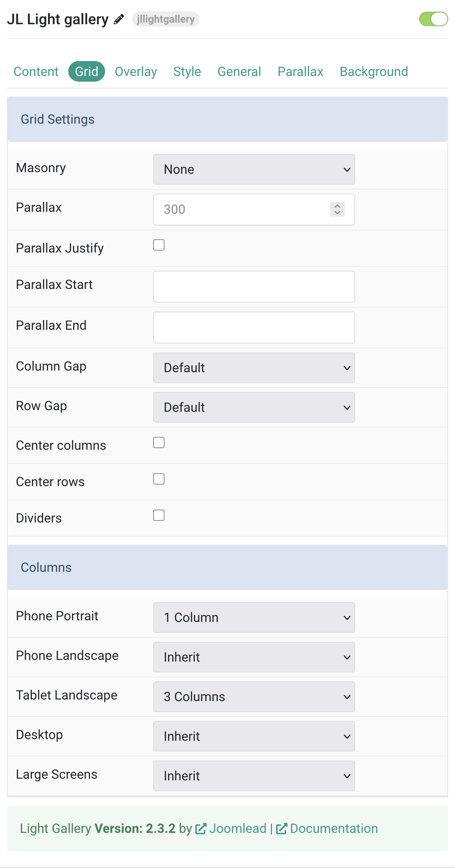Viewport: 455px width, 868px height.
Task: Click the Documentation external link icon
Action: click(x=281, y=829)
